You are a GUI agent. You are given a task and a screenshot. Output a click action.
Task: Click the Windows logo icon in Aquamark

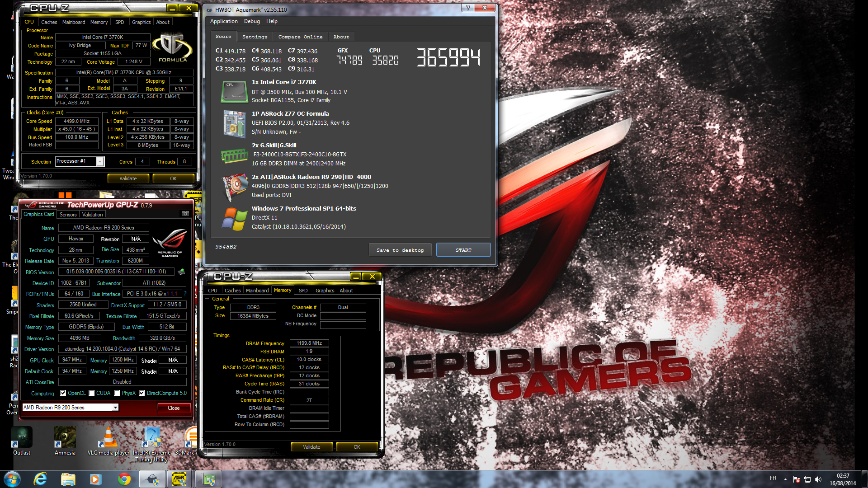click(234, 219)
